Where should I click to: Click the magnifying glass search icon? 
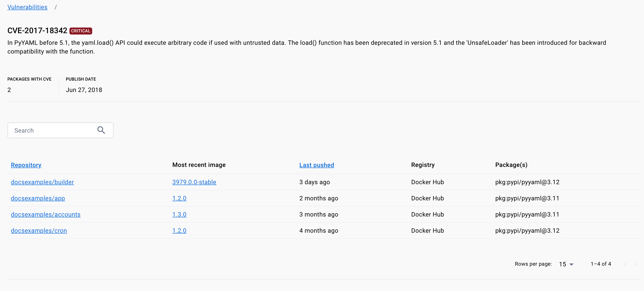pyautogui.click(x=101, y=130)
